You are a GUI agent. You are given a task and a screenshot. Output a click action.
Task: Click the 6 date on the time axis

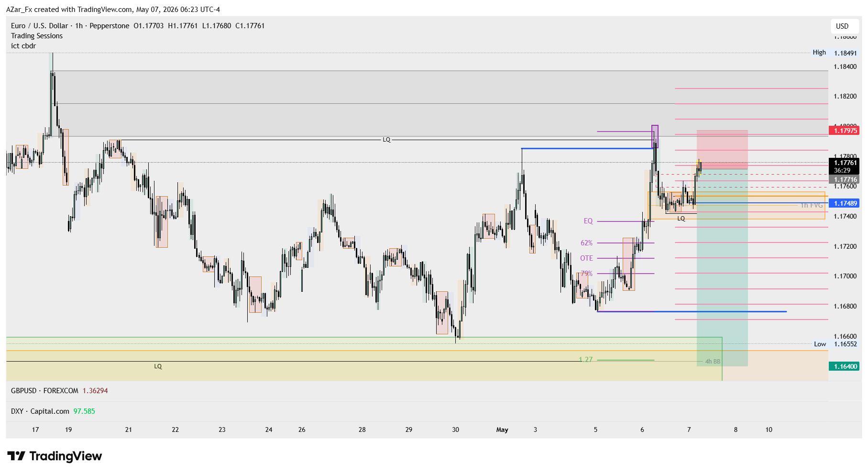point(642,430)
